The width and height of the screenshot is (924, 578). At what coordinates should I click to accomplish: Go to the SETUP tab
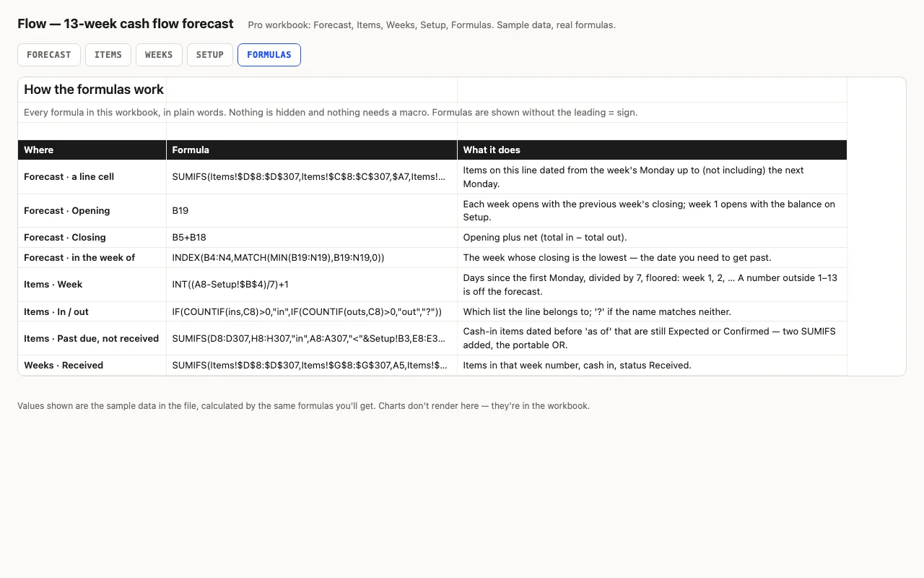(210, 55)
